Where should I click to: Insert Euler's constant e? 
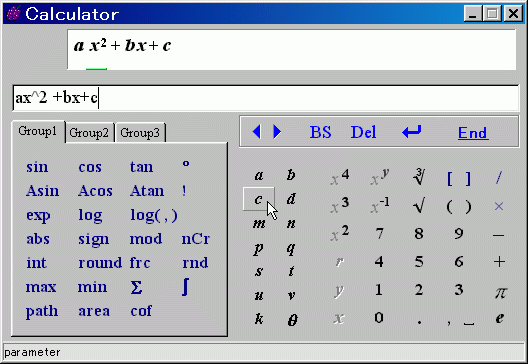[500, 318]
